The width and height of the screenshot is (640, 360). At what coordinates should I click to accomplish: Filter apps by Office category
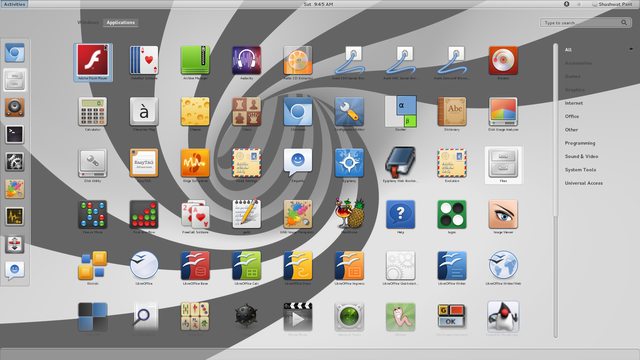(x=572, y=116)
